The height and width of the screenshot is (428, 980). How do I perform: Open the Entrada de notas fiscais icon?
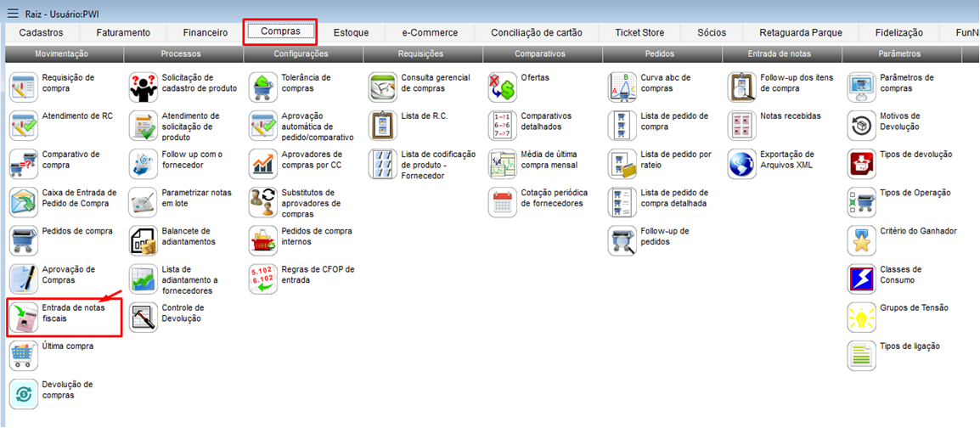point(24,318)
